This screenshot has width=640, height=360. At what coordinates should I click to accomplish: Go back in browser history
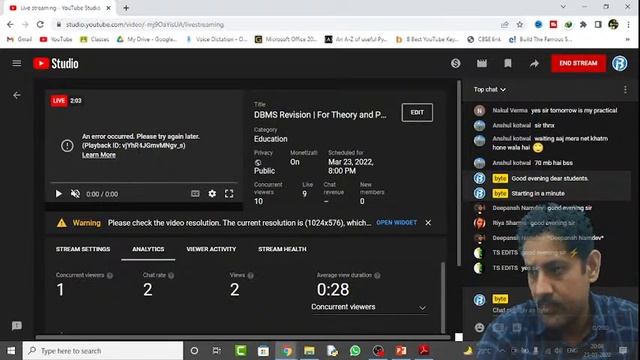tap(10, 24)
